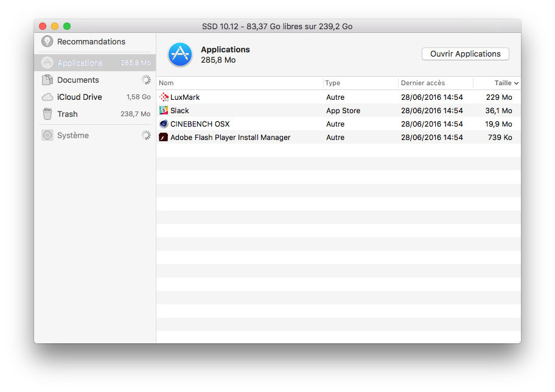The width and height of the screenshot is (555, 392).
Task: Select the LuxMark row name
Action: (185, 97)
